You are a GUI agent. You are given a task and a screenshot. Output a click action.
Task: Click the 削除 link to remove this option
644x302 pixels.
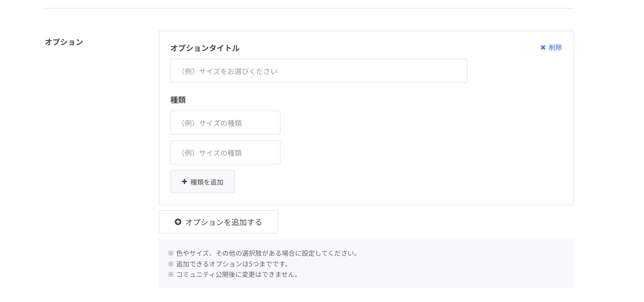556,47
